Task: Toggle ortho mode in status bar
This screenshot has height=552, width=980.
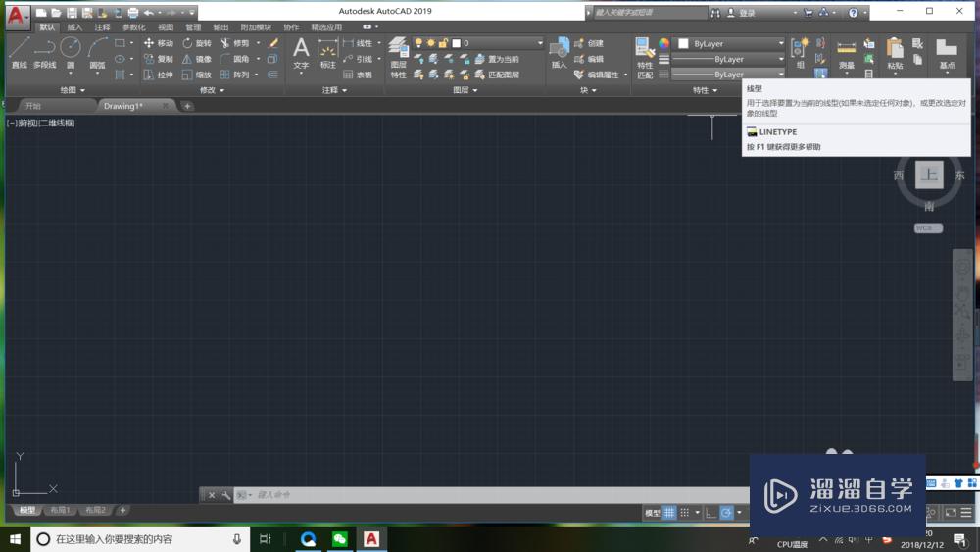Action: point(710,513)
